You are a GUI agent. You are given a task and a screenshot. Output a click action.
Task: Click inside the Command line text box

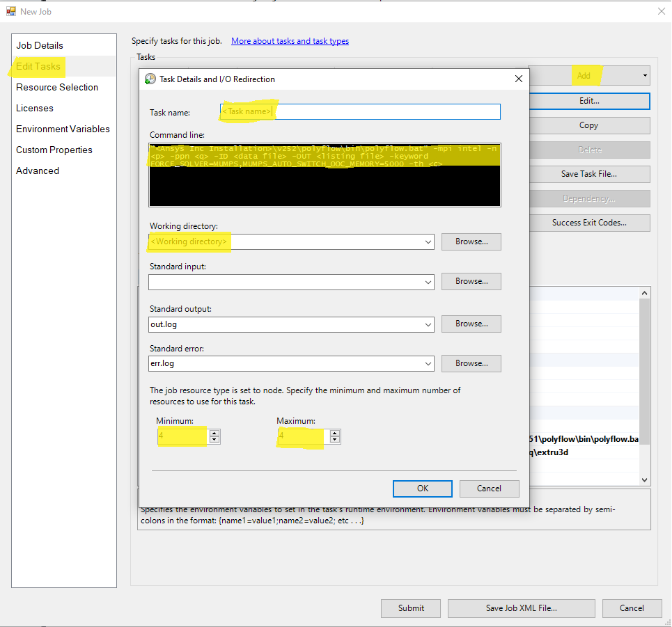[x=325, y=184]
